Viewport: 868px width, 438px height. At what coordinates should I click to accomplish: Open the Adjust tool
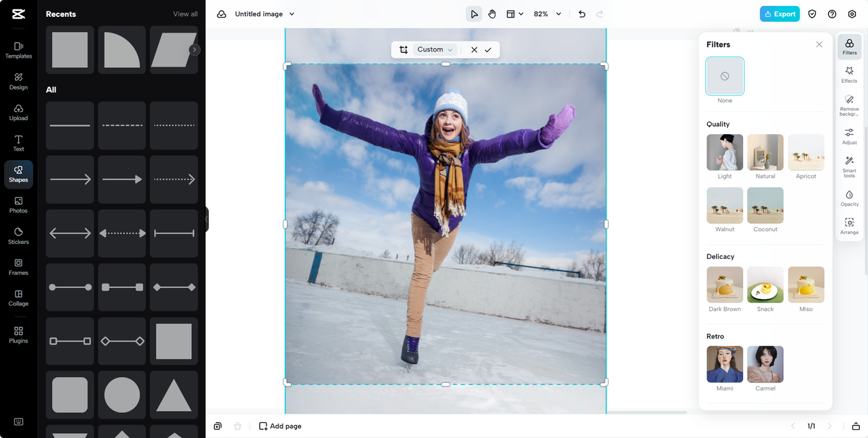849,136
